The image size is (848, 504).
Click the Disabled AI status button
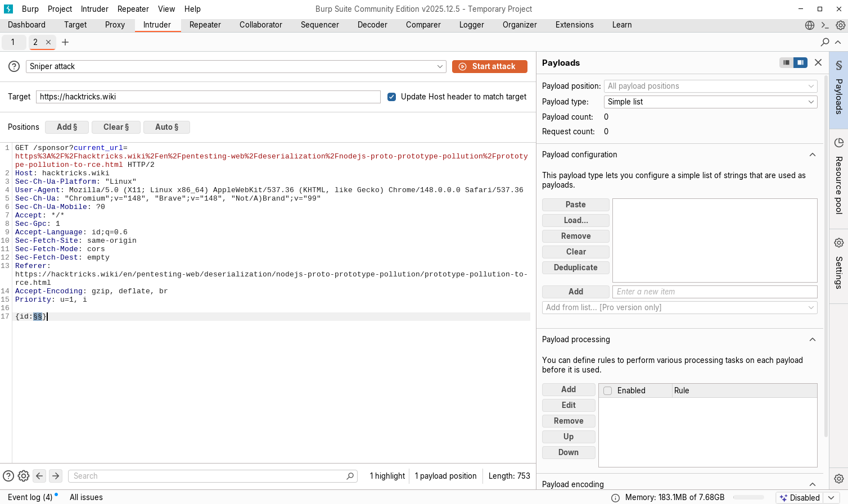(x=800, y=498)
